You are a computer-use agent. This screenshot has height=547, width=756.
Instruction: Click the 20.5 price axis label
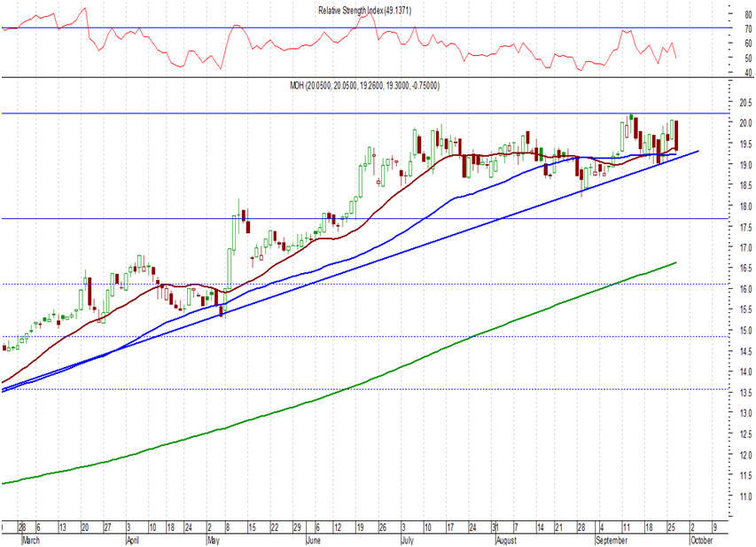click(x=745, y=102)
